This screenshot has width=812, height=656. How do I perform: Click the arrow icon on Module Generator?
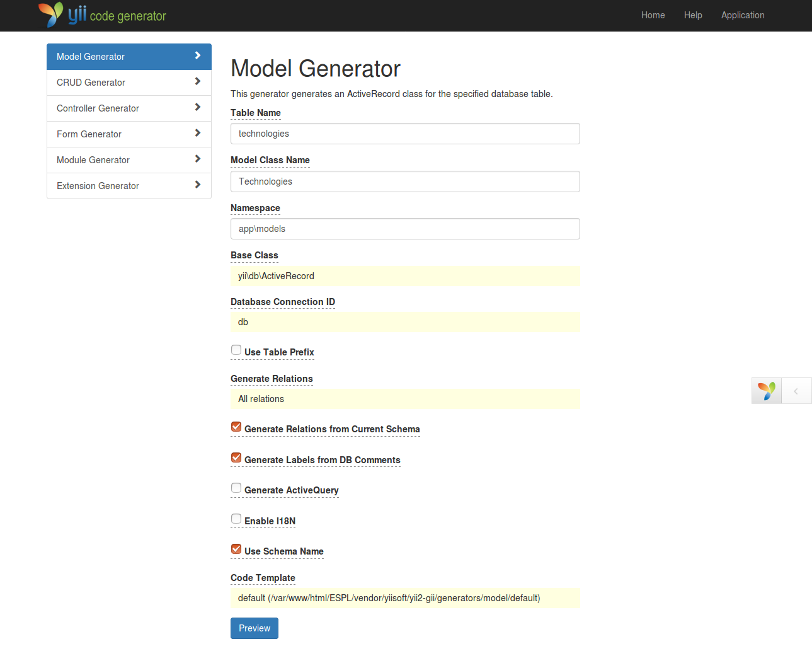[198, 159]
